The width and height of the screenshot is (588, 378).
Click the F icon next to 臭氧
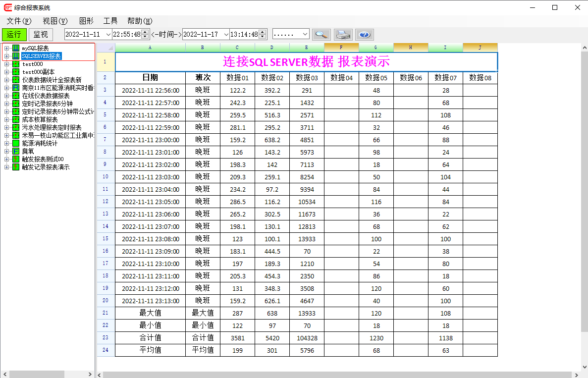(x=16, y=151)
